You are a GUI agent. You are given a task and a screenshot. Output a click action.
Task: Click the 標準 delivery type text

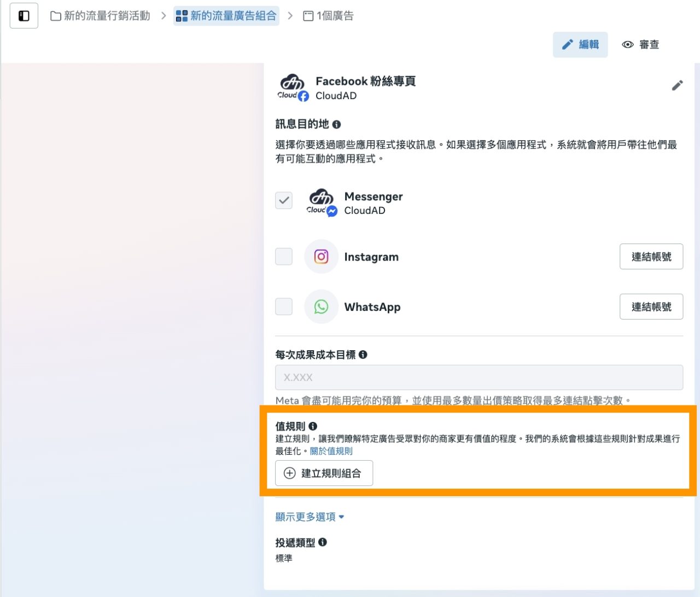point(284,558)
